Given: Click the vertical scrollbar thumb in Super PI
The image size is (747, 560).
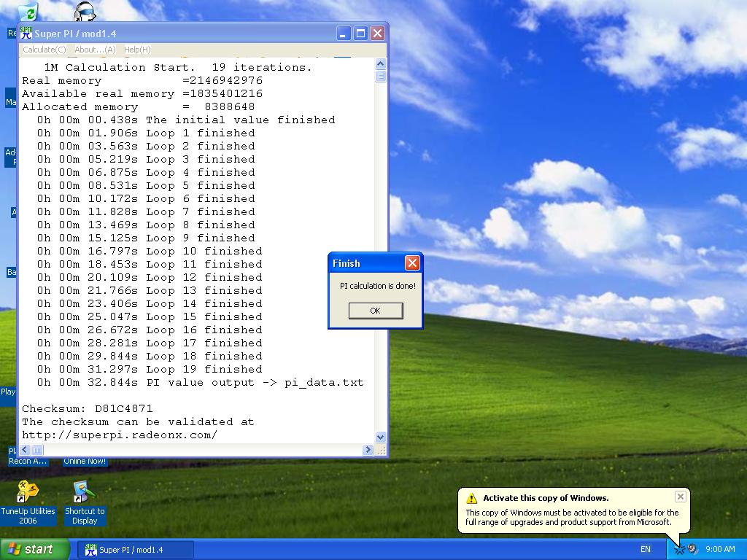Looking at the screenshot, I should [380, 76].
